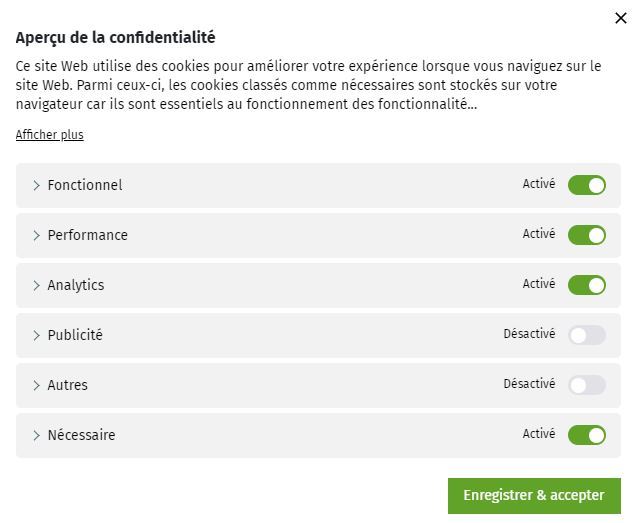
Task: Open the Nécessaire category label
Action: pyautogui.click(x=81, y=435)
